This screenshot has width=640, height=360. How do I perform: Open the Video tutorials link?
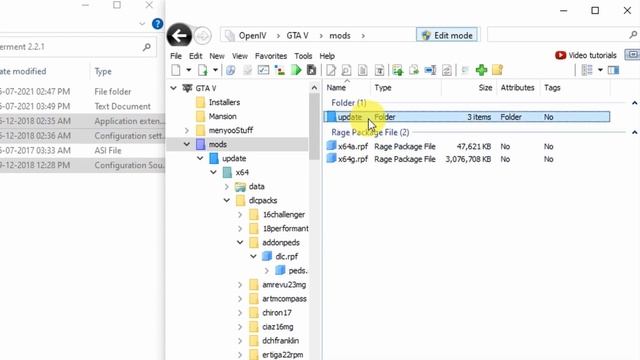point(585,55)
